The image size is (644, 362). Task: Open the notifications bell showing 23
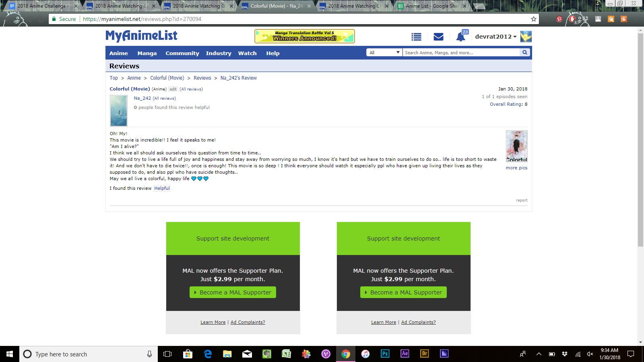(461, 37)
